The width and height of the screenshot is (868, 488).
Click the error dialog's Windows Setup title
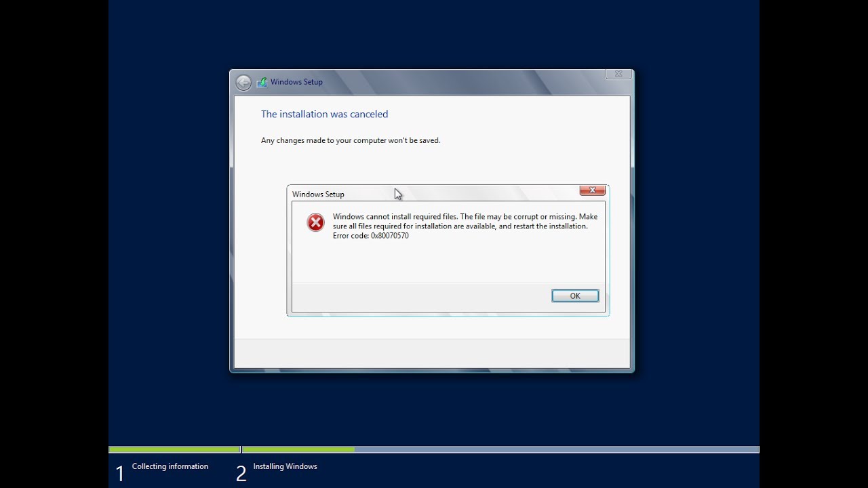pos(318,195)
